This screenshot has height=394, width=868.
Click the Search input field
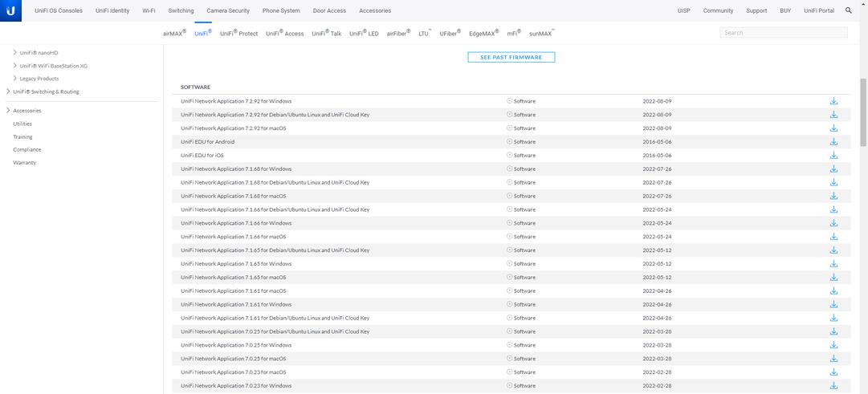click(783, 33)
